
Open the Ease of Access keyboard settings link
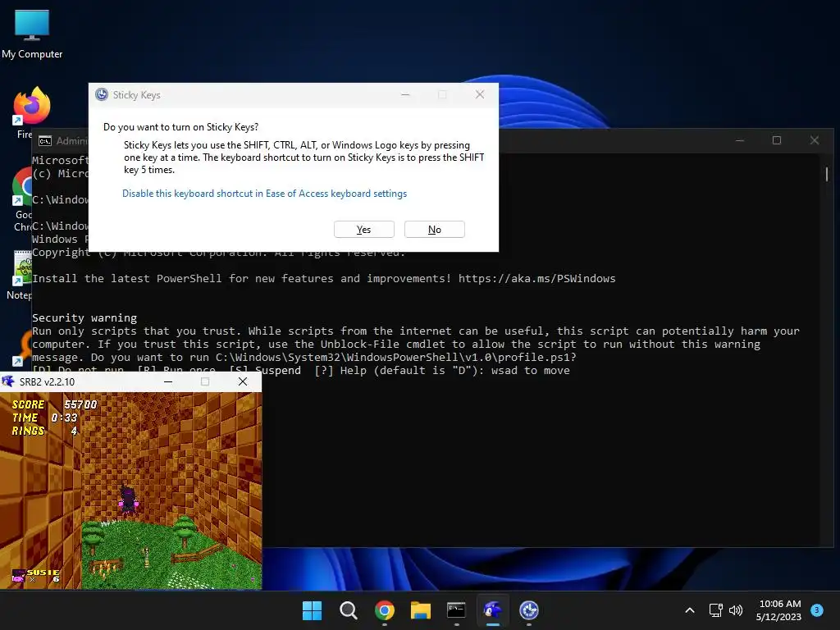click(x=265, y=194)
